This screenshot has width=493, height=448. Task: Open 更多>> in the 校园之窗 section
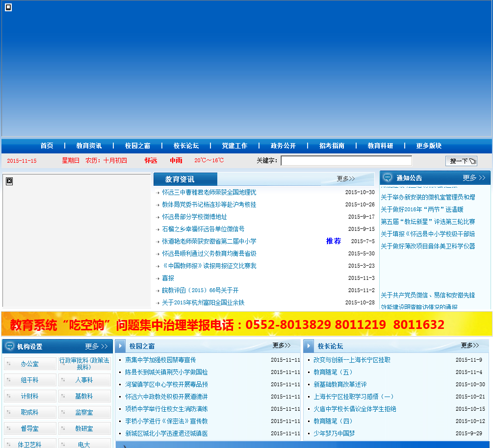pos(282,346)
